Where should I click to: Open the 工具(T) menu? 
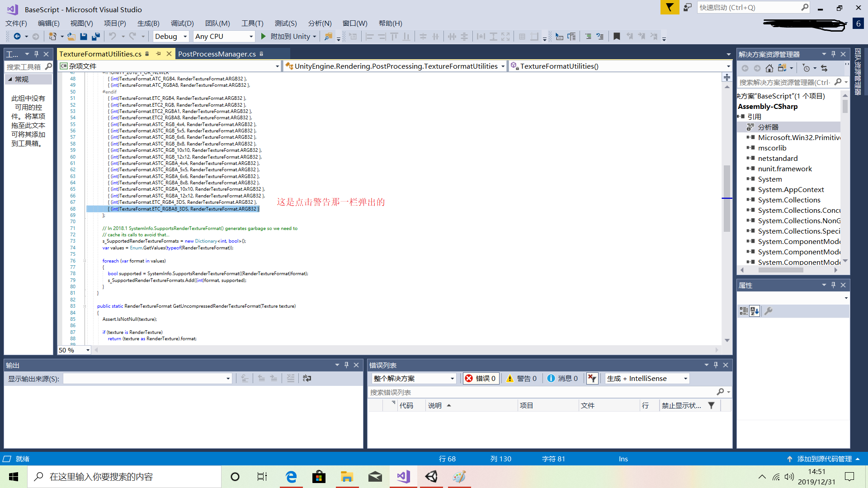[252, 23]
